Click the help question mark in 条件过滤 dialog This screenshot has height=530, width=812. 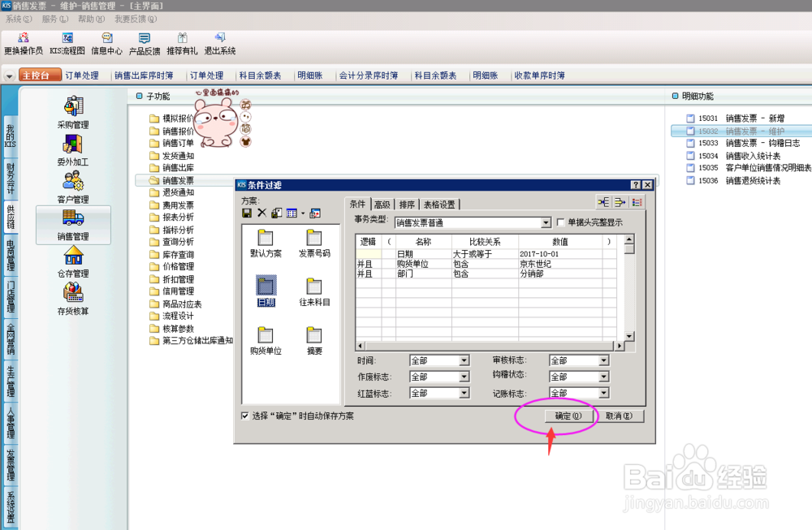pos(636,185)
